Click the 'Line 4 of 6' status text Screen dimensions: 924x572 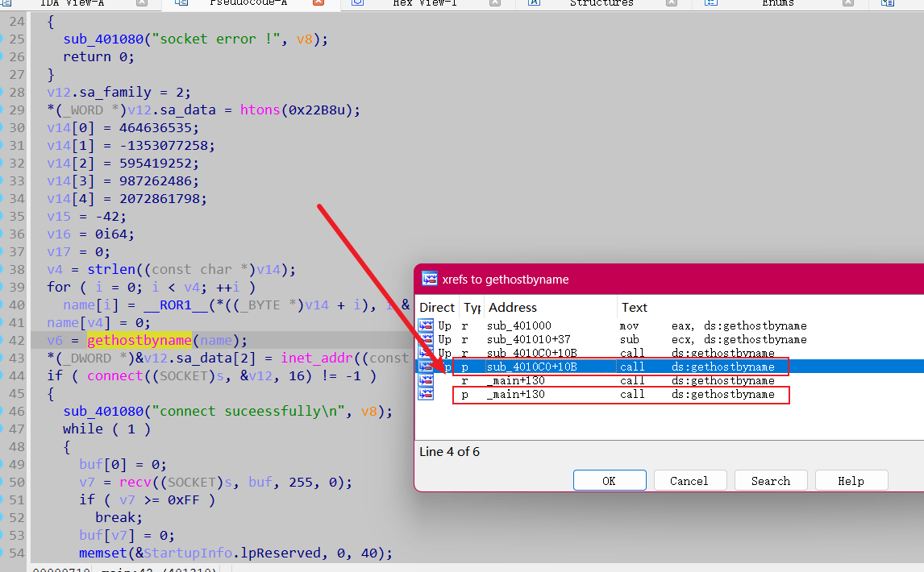click(449, 452)
